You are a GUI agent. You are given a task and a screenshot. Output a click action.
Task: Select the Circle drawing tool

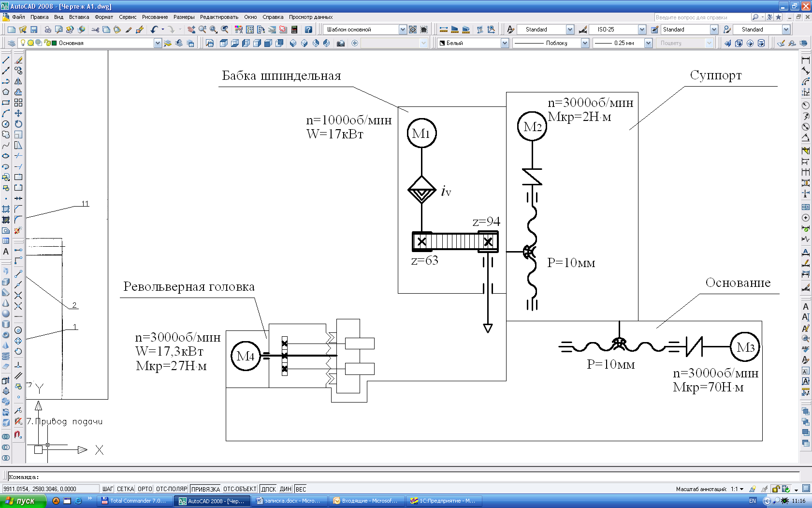point(6,124)
